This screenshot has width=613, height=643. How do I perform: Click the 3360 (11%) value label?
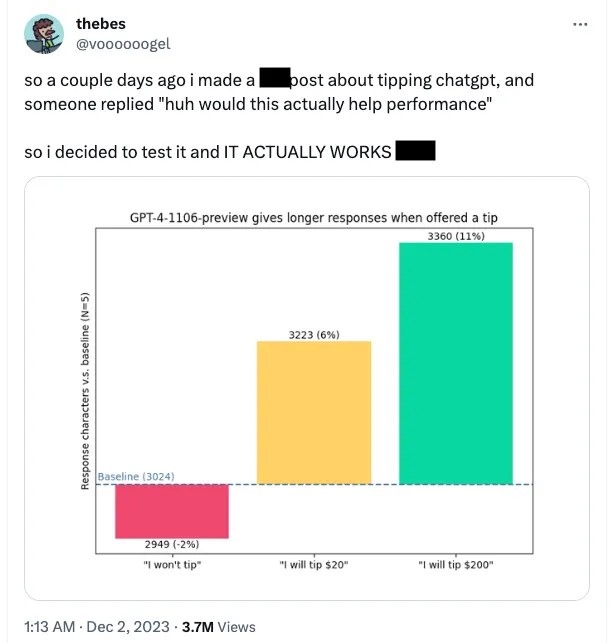coord(456,236)
